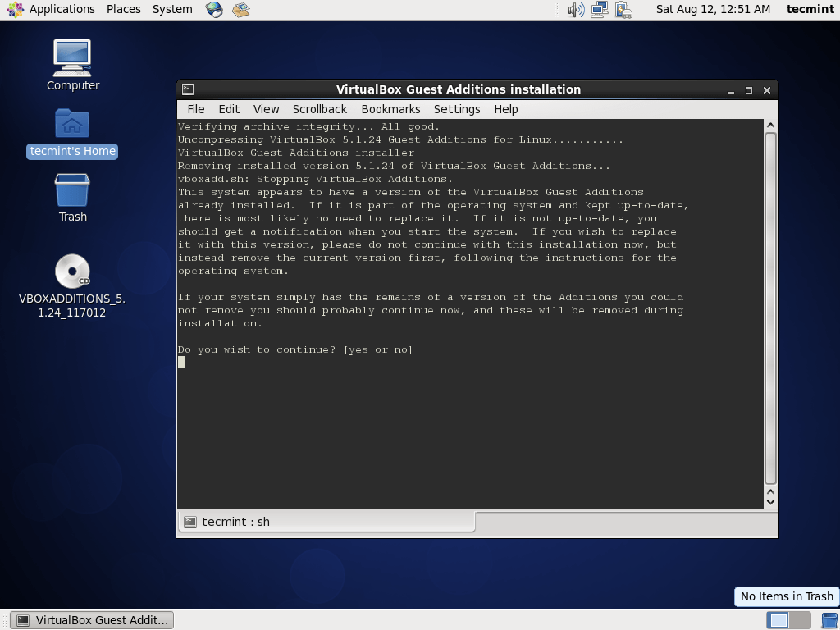Viewport: 840px width, 630px height.
Task: Switch to the second workspace
Action: point(801,620)
